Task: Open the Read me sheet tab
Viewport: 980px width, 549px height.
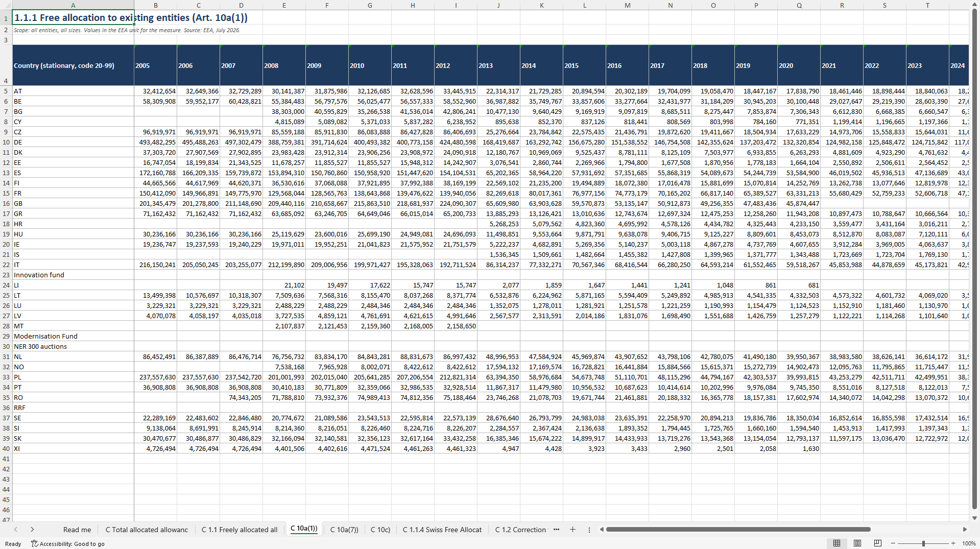Action: coord(77,530)
